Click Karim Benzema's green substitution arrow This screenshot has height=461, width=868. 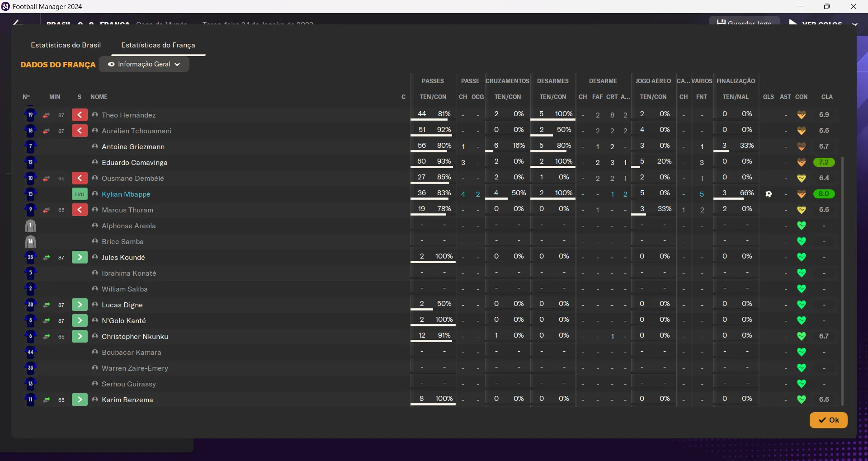[x=80, y=400]
